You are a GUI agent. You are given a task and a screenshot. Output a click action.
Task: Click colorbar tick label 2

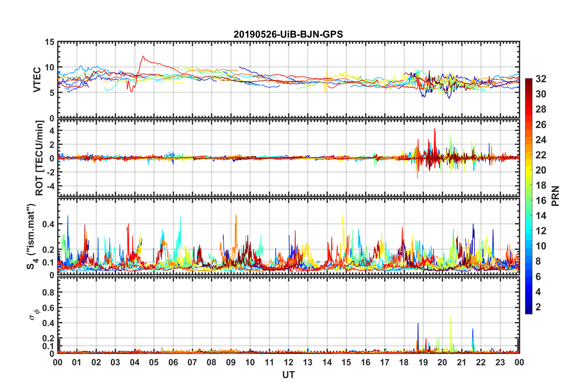tap(538, 307)
